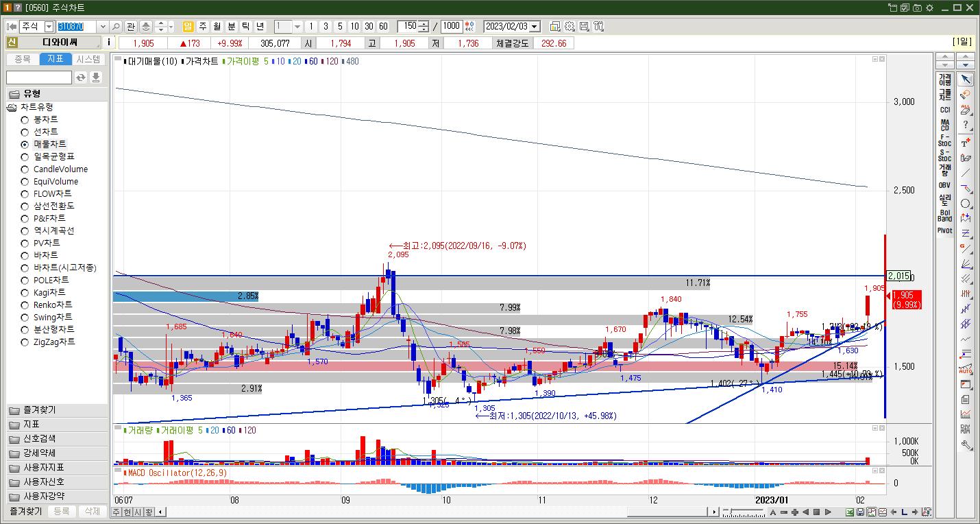The width and height of the screenshot is (980, 524).
Task: Switch to minute 분 period
Action: 231,26
